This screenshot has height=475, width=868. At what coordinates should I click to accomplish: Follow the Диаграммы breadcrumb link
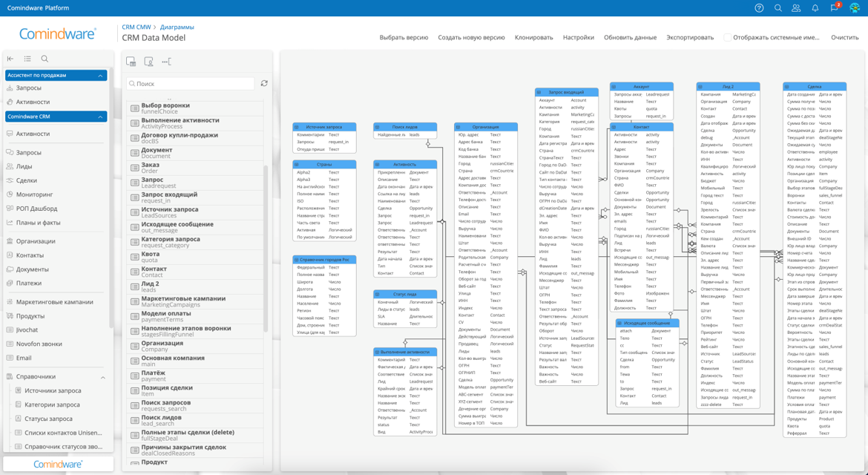click(x=177, y=27)
